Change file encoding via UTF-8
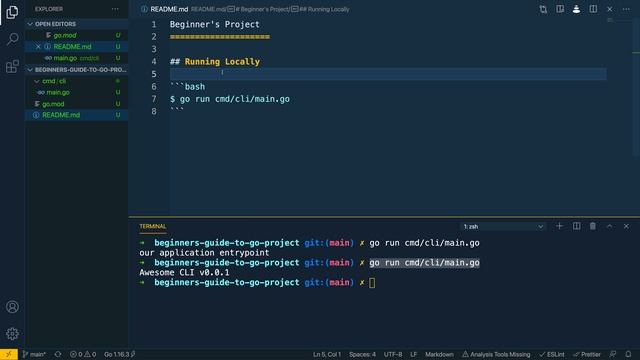Image resolution: width=640 pixels, height=360 pixels. click(393, 354)
